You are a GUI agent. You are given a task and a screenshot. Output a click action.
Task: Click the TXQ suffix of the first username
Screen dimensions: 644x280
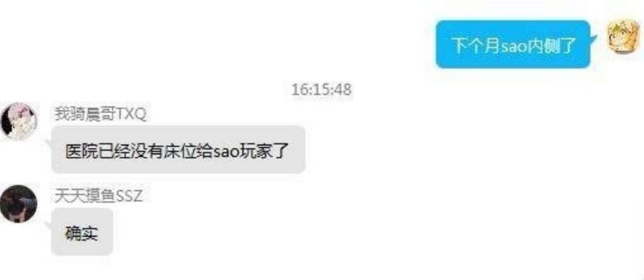(x=132, y=115)
